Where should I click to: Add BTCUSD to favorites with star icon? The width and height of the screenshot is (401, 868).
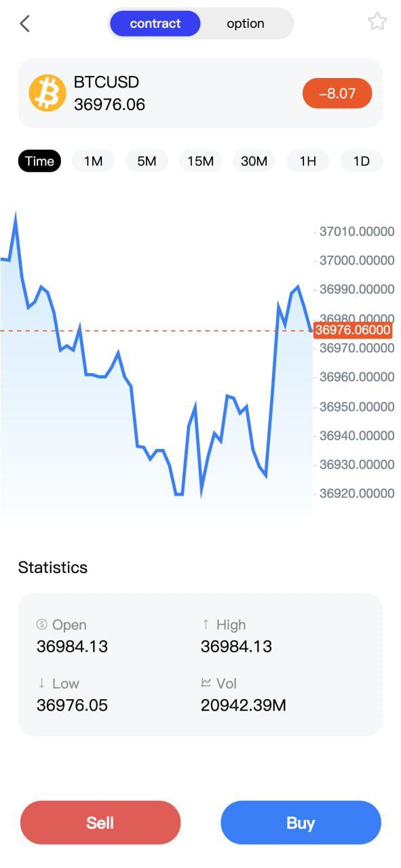click(377, 22)
